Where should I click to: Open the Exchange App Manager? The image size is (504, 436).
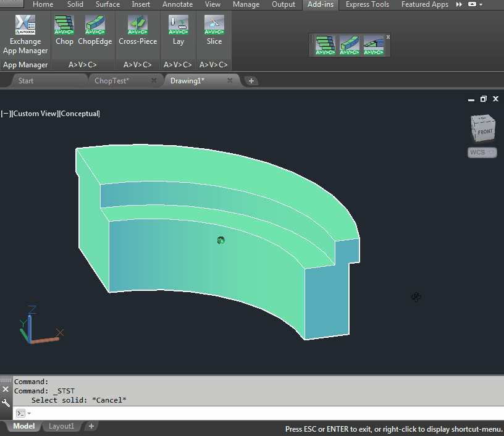pyautogui.click(x=25, y=35)
